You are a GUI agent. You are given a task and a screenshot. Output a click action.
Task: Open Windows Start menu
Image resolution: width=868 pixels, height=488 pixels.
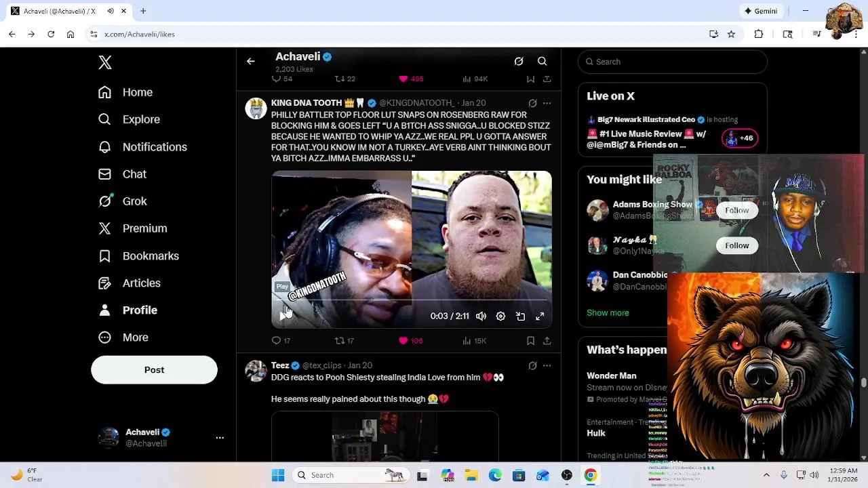click(278, 475)
